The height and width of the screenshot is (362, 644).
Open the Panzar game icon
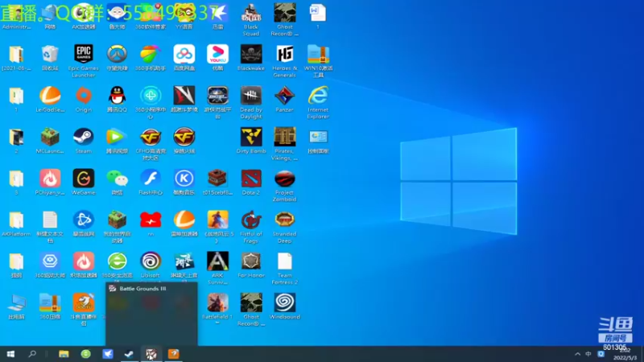pyautogui.click(x=284, y=96)
